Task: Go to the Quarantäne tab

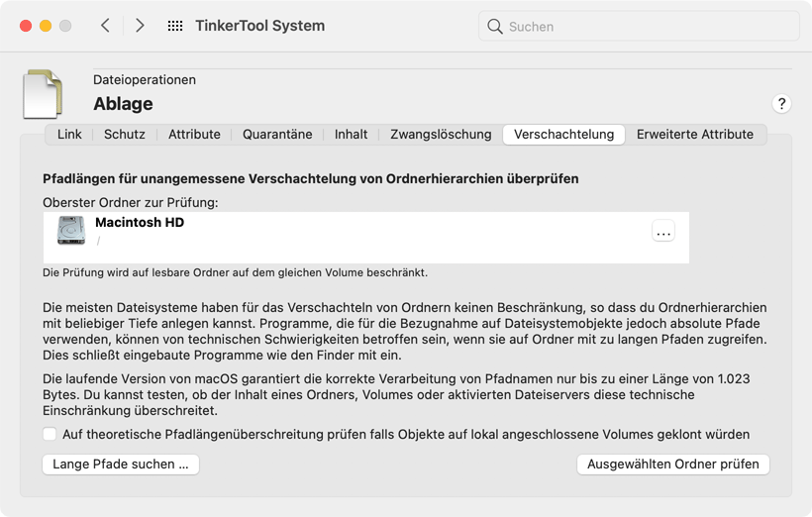Action: point(277,134)
